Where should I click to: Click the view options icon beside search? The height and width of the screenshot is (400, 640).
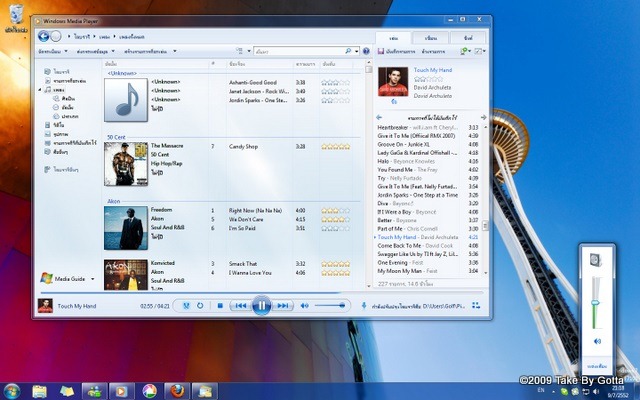coord(240,51)
